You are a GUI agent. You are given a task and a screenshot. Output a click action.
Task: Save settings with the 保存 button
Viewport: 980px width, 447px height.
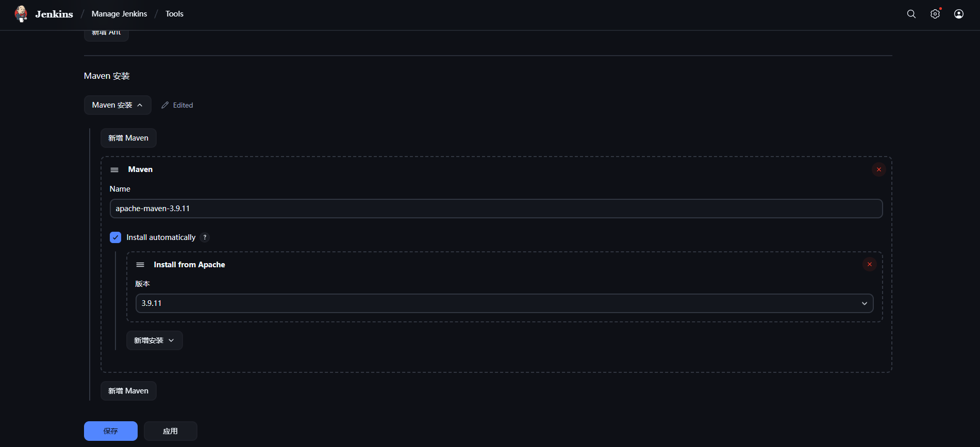tap(111, 431)
